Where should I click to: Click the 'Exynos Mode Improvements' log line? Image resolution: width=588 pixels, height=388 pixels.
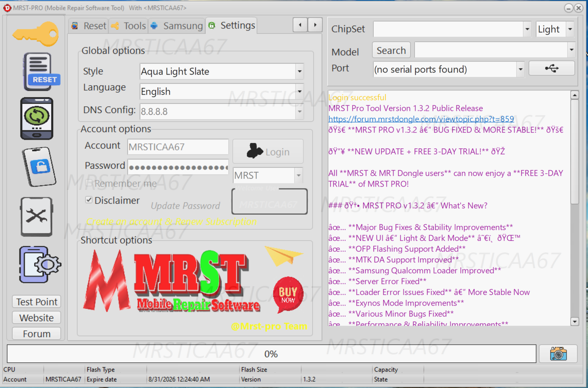[396, 303]
